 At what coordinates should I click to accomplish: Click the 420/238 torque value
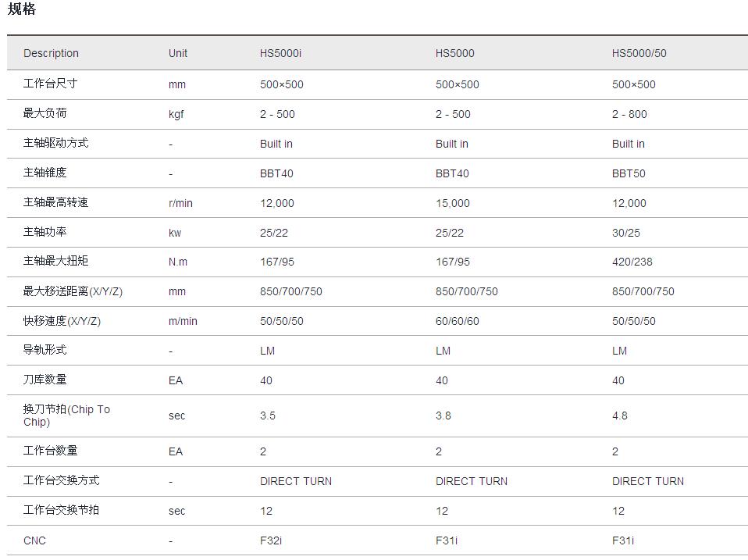pyautogui.click(x=632, y=262)
